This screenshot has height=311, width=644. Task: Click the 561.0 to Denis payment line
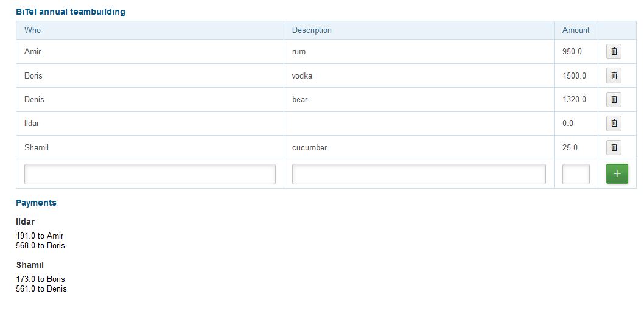(41, 289)
